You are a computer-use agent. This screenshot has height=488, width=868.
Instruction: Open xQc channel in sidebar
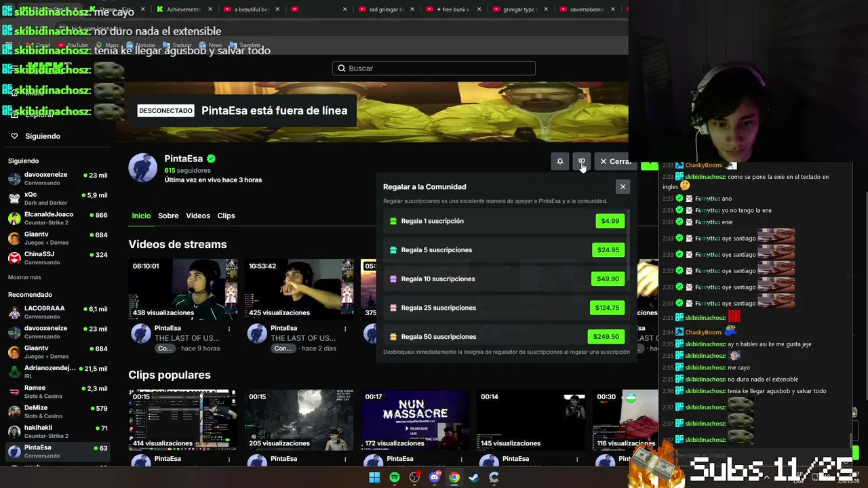click(x=58, y=199)
